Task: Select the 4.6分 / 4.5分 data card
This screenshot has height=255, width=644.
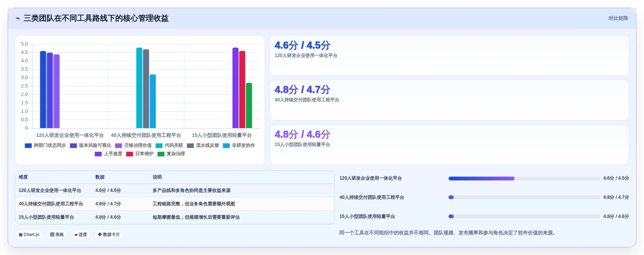Action: pyautogui.click(x=449, y=55)
